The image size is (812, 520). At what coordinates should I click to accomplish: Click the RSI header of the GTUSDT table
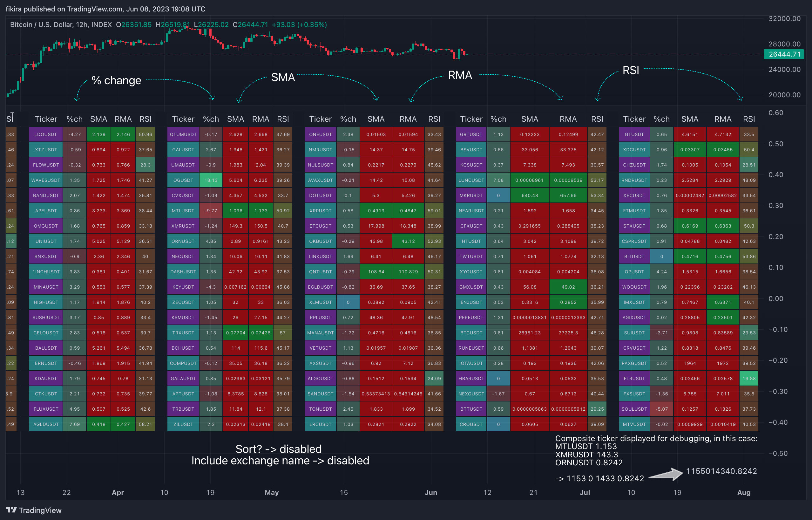pyautogui.click(x=749, y=119)
